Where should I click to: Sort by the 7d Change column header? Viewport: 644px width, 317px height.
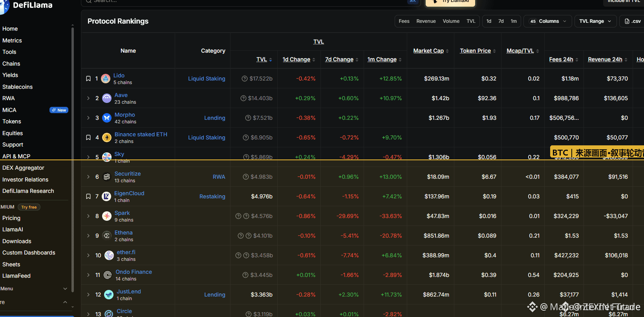pos(339,59)
